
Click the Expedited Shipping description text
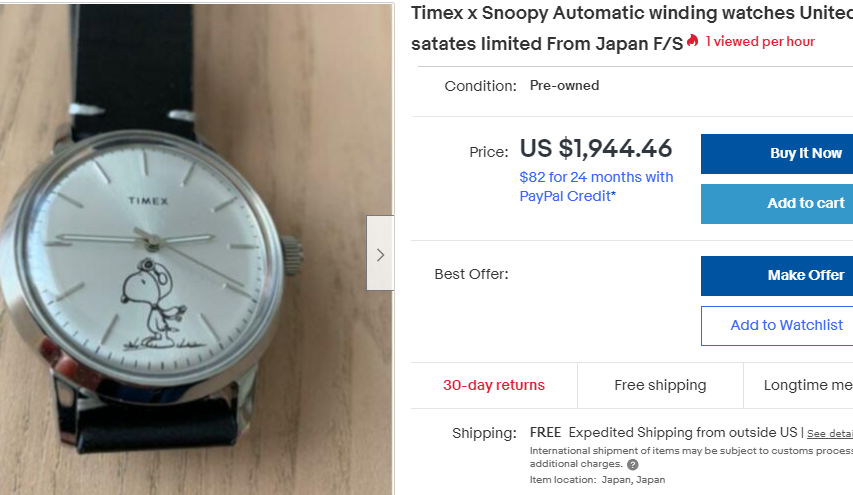(x=684, y=433)
